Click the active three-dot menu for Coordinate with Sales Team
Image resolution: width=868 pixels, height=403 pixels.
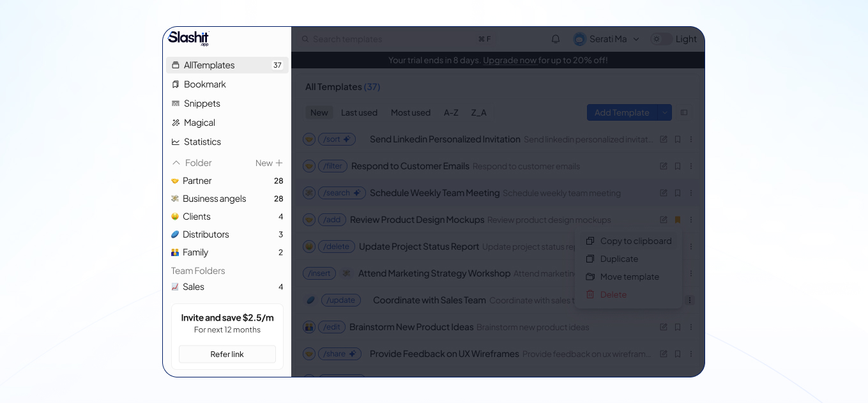690,300
